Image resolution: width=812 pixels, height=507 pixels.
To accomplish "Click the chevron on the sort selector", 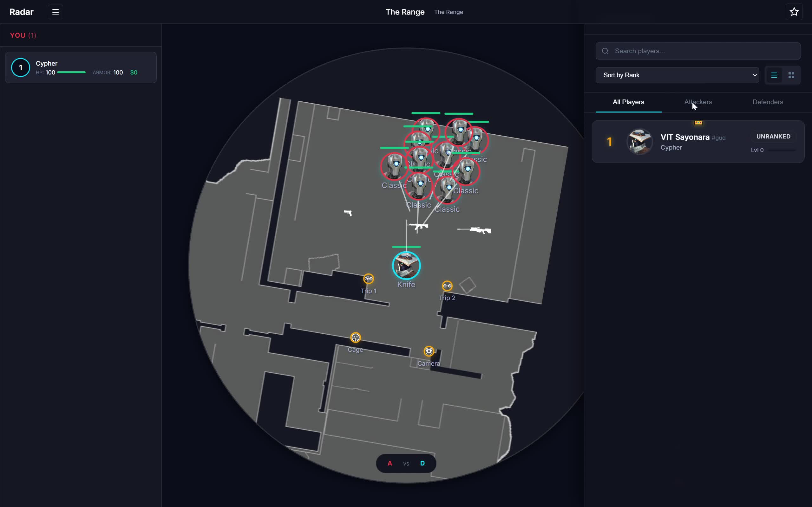I will (754, 75).
